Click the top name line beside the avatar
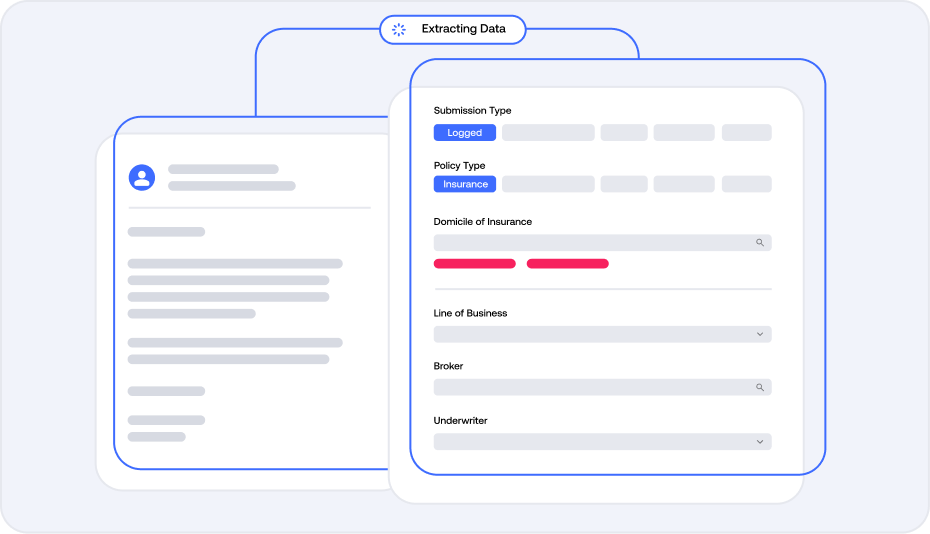 pyautogui.click(x=223, y=170)
